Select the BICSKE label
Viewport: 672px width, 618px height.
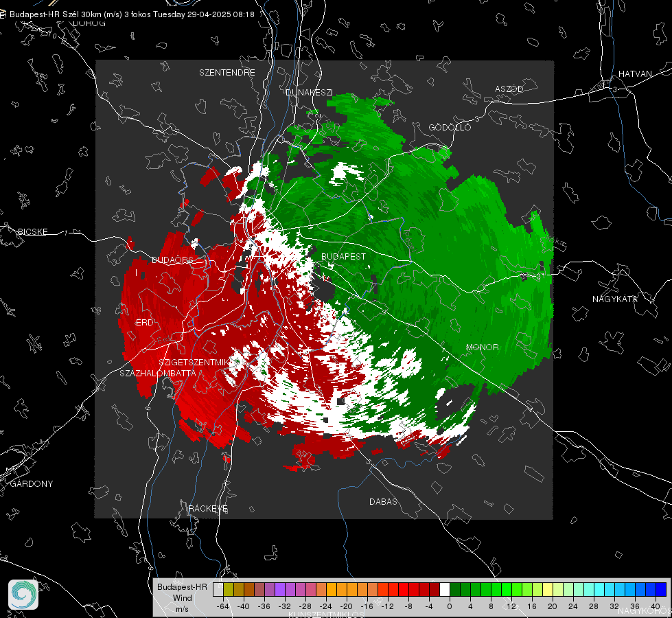[x=32, y=231]
